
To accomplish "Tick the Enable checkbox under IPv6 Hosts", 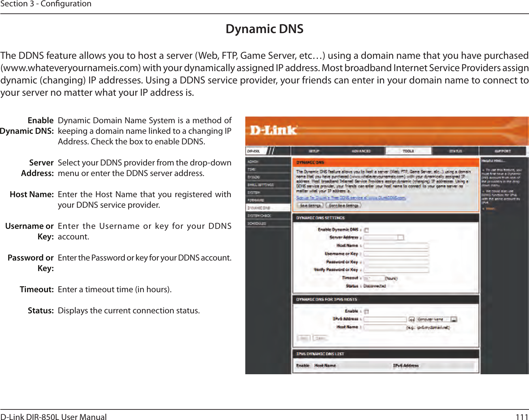I will [x=367, y=312].
